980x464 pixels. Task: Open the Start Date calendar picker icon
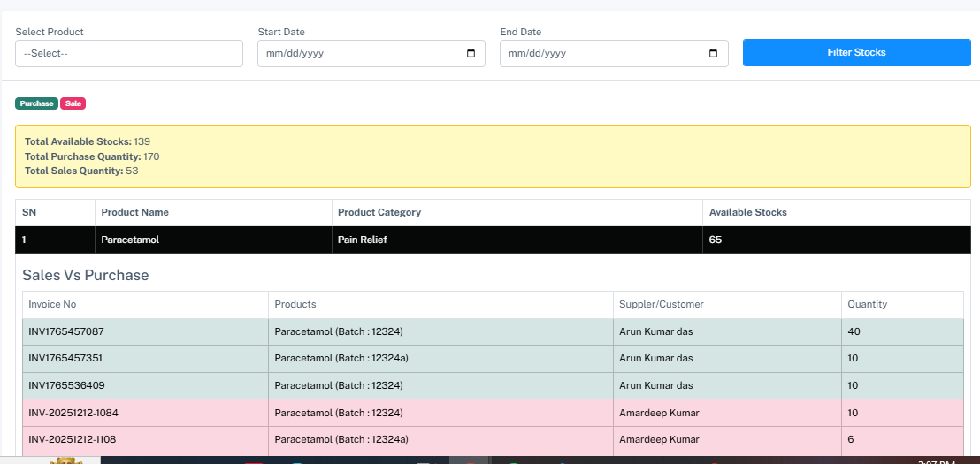point(471,54)
